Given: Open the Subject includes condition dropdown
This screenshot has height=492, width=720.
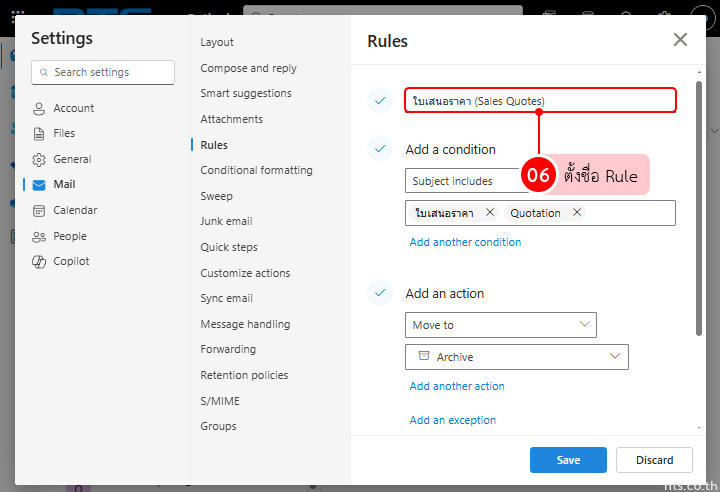Looking at the screenshot, I should (465, 181).
